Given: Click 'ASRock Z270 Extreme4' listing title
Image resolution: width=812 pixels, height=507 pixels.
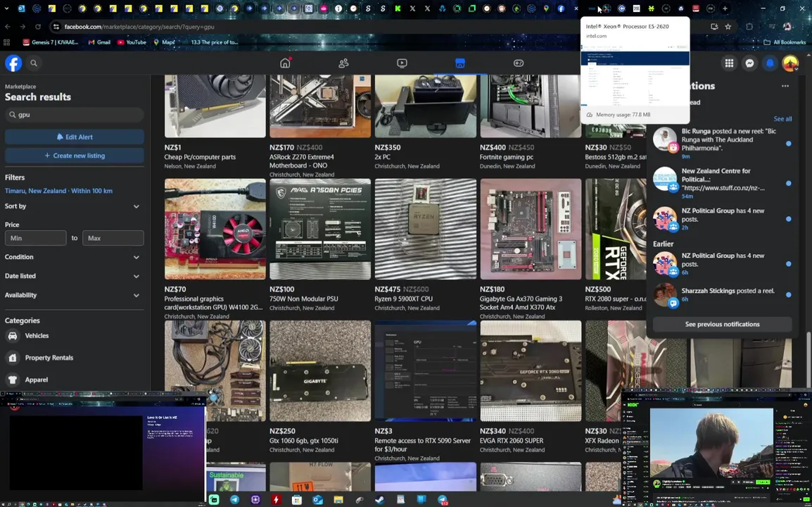Looking at the screenshot, I should pyautogui.click(x=302, y=161).
